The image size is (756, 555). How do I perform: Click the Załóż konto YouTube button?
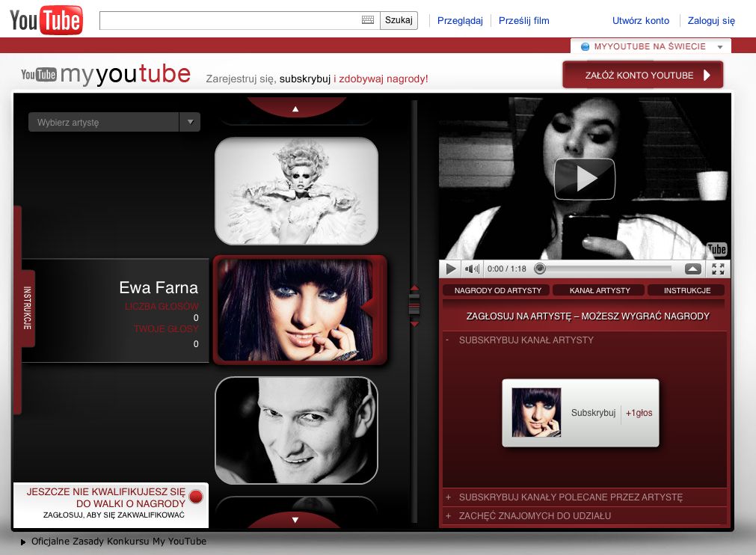click(x=642, y=75)
